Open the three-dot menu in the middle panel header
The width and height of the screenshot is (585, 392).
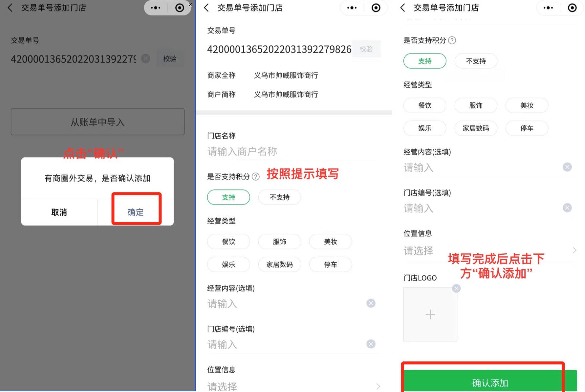352,8
